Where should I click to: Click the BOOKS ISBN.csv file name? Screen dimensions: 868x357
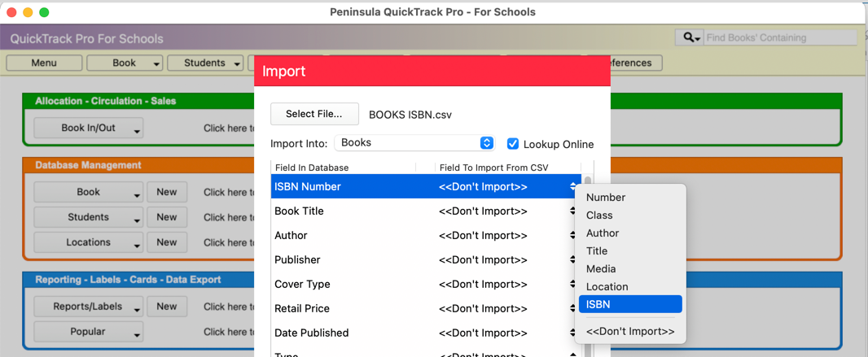410,115
